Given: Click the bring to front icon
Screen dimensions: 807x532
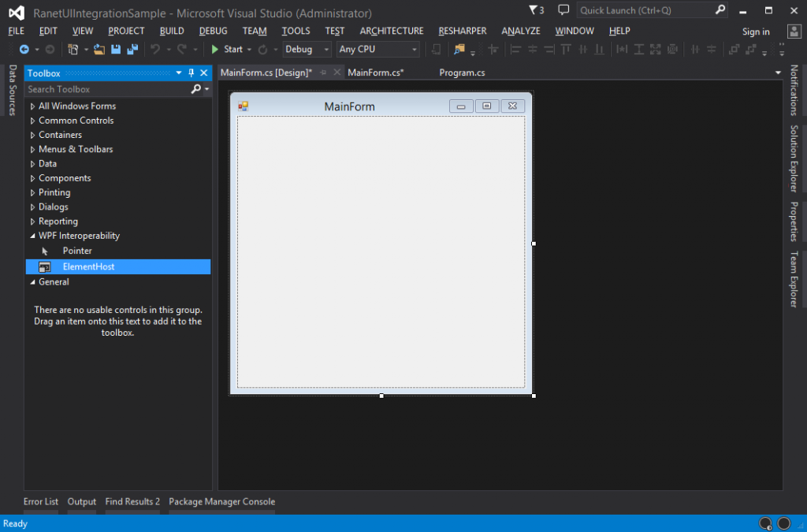Looking at the screenshot, I should click(x=734, y=49).
